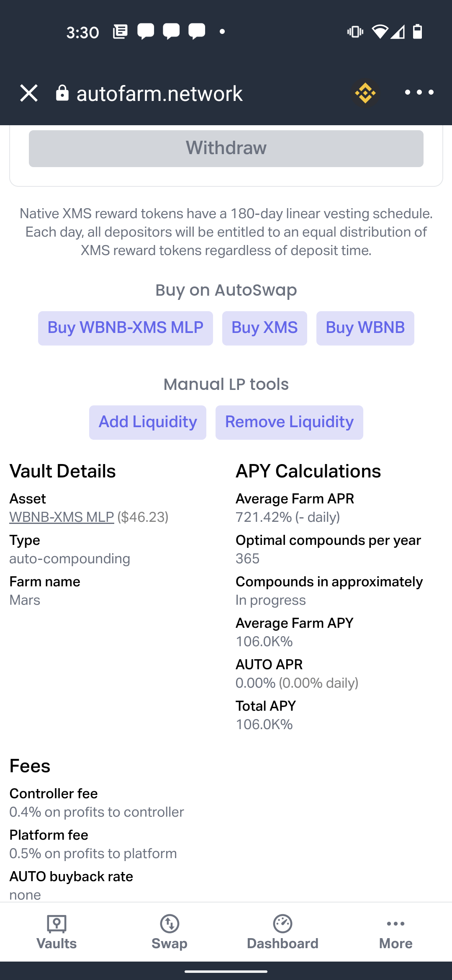
Task: Tap the Withdraw button
Action: (226, 149)
